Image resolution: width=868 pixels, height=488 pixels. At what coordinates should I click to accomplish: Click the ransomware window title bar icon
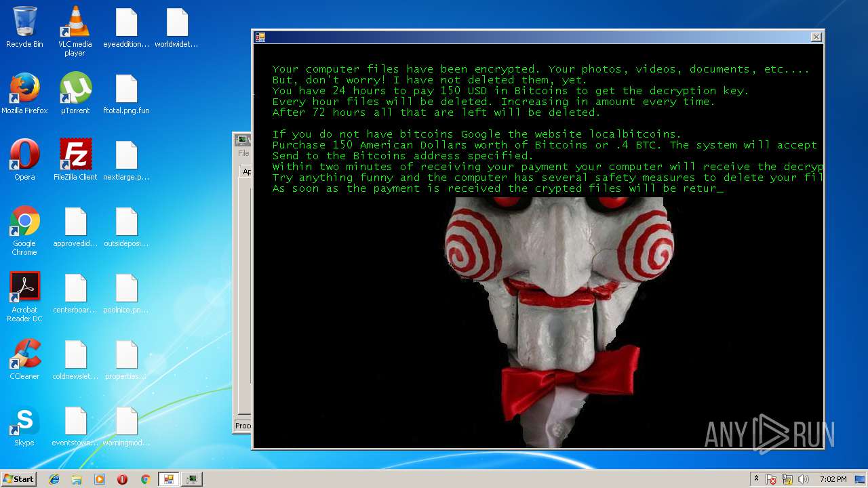(260, 37)
